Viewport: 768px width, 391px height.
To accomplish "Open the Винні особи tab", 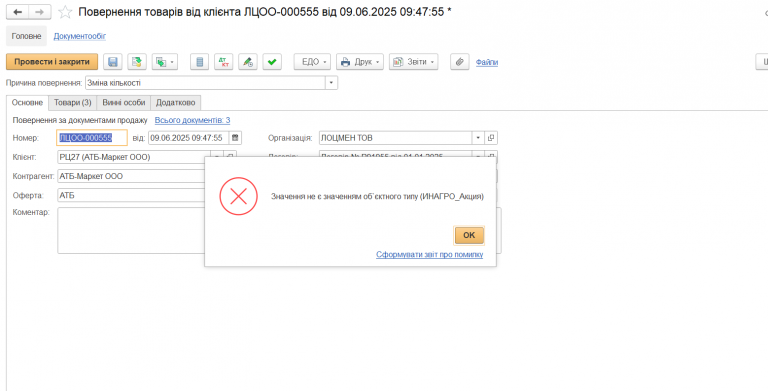I will (x=124, y=102).
